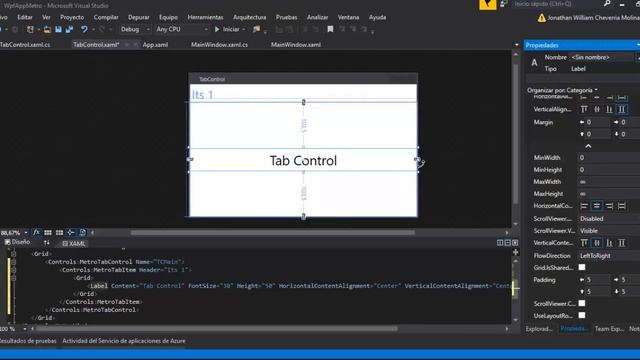The width and height of the screenshot is (640, 360).
Task: Click the Open File folder icon
Action: point(47,29)
